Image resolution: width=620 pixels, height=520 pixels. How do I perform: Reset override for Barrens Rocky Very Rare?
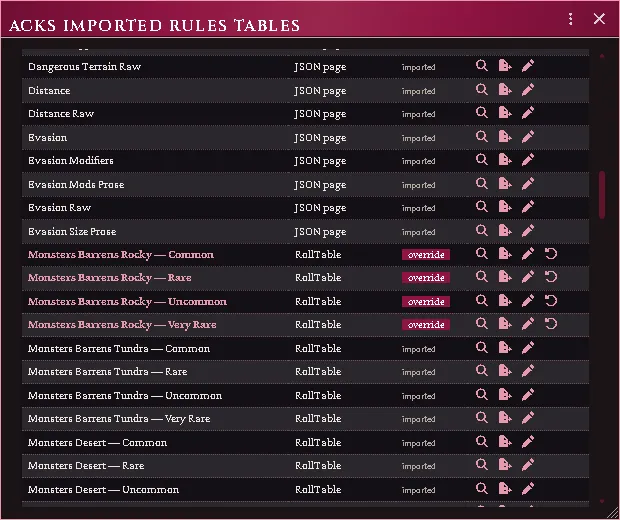[551, 324]
